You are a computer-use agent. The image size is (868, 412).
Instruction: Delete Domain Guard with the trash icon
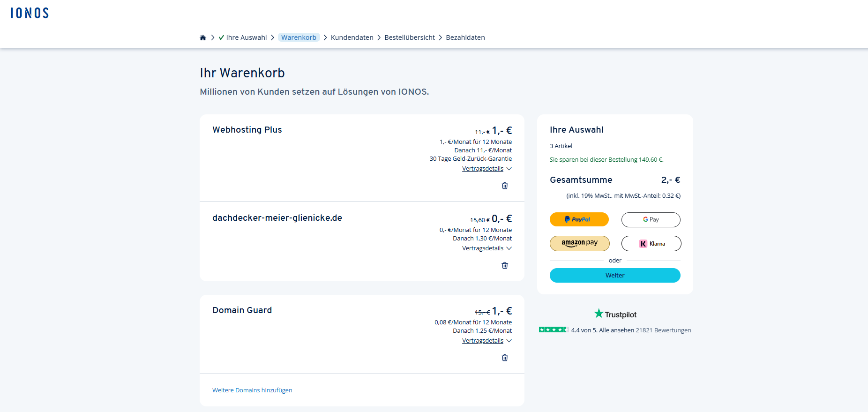505,358
